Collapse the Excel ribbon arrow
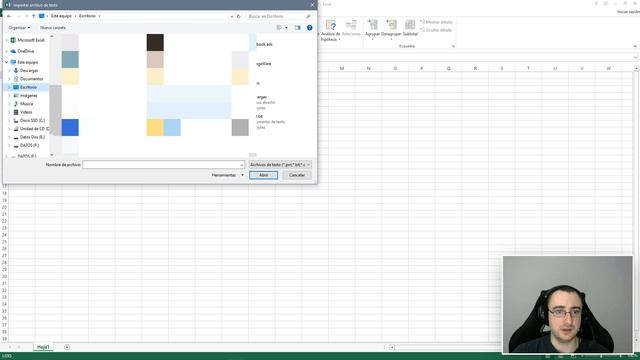This screenshot has height=360, width=640. 635,46
